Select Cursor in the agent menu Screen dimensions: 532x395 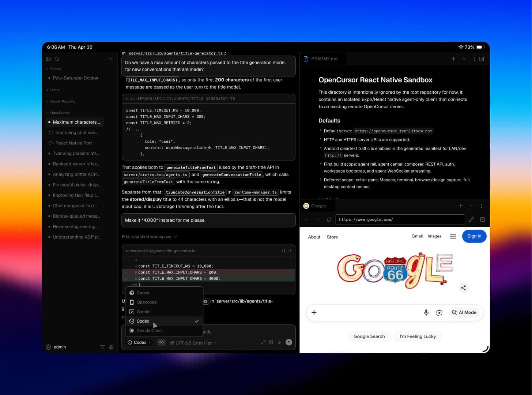164,293
